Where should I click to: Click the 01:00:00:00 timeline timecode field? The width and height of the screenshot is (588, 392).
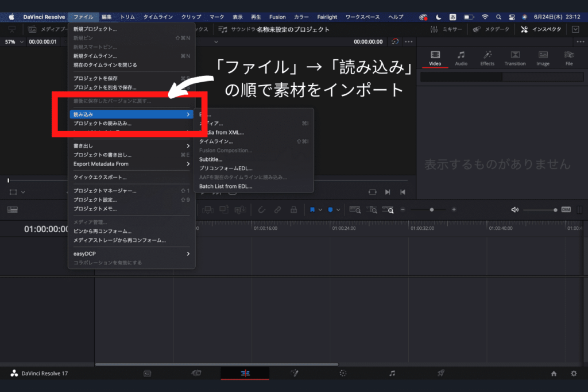point(47,229)
